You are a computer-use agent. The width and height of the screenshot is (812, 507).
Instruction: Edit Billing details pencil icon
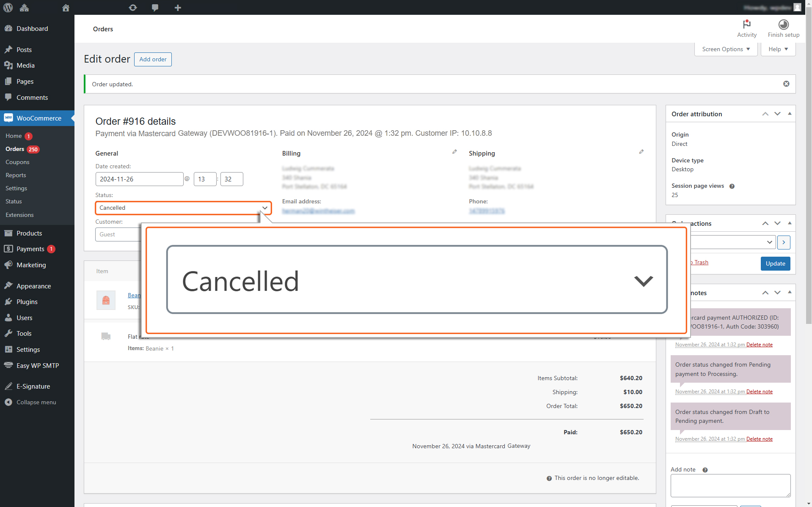coord(454,151)
